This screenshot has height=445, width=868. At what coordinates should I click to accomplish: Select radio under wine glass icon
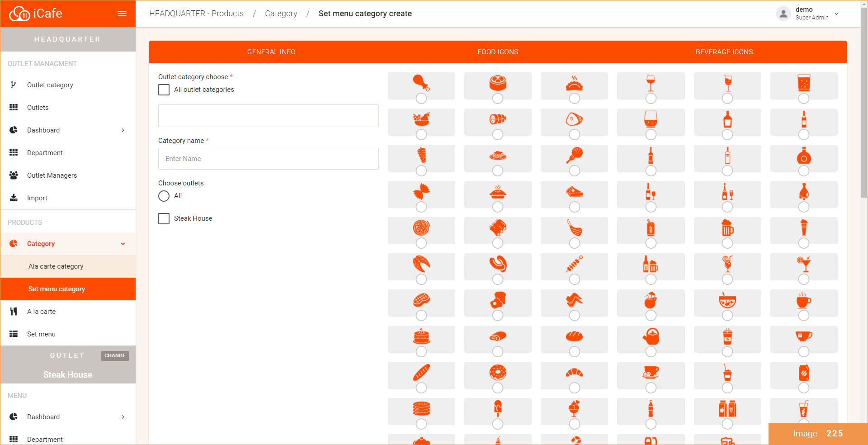click(651, 98)
